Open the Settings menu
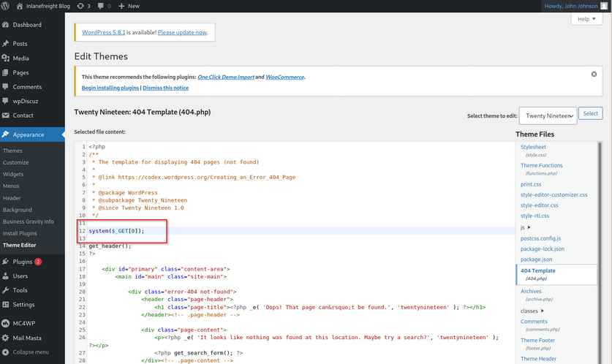The image size is (612, 364). [23, 305]
